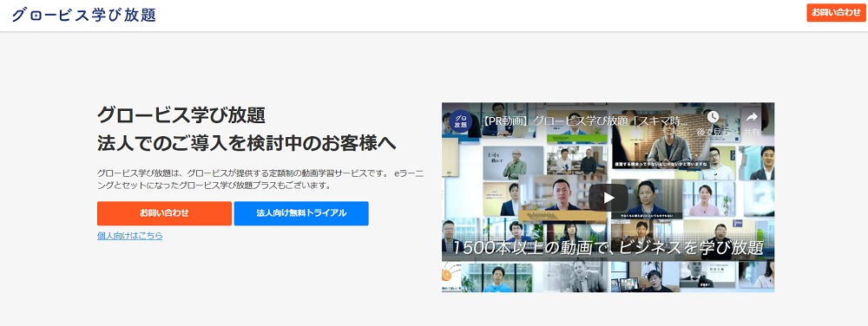Click the orange お問い合わせ button below description

164,213
